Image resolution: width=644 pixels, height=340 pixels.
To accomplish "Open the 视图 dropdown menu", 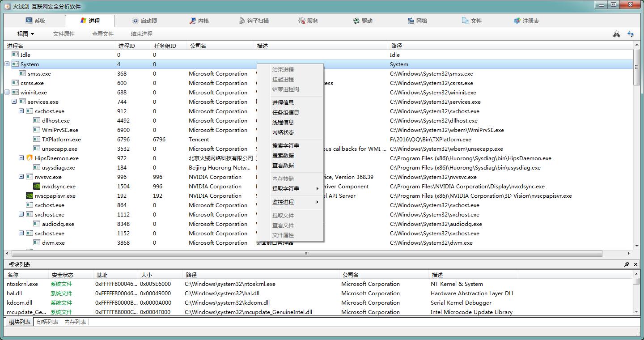I will [x=25, y=34].
